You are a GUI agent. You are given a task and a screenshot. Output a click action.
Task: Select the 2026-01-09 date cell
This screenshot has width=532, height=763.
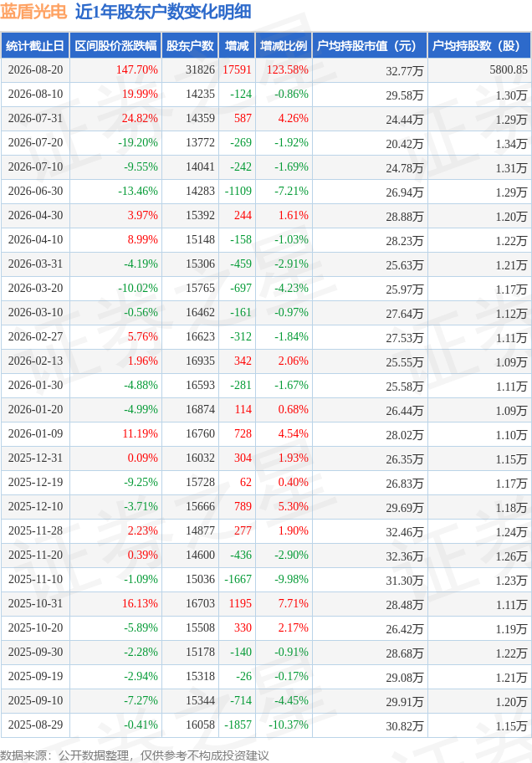(35, 433)
